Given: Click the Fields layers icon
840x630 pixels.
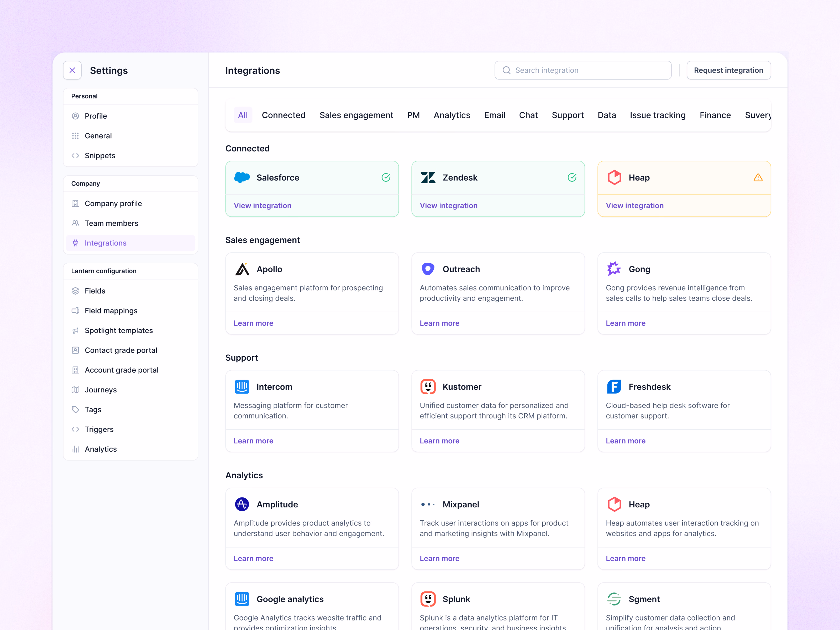Looking at the screenshot, I should (x=75, y=291).
